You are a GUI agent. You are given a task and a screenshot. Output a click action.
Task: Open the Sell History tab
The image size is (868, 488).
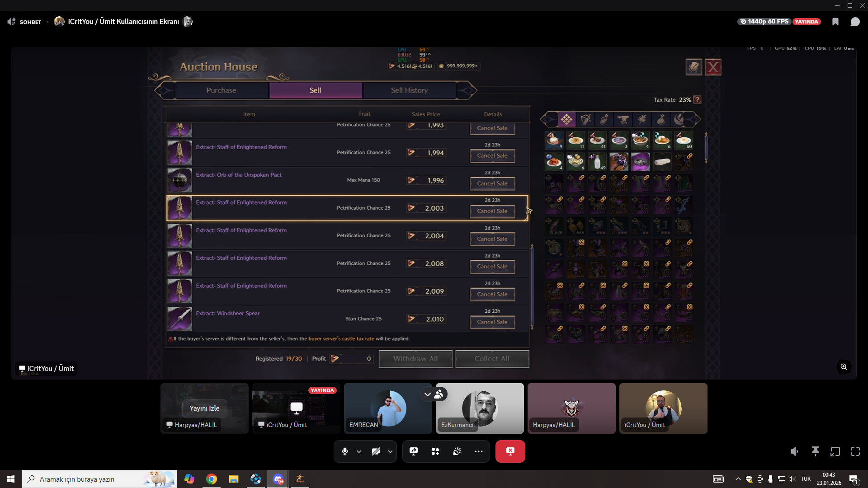(410, 90)
